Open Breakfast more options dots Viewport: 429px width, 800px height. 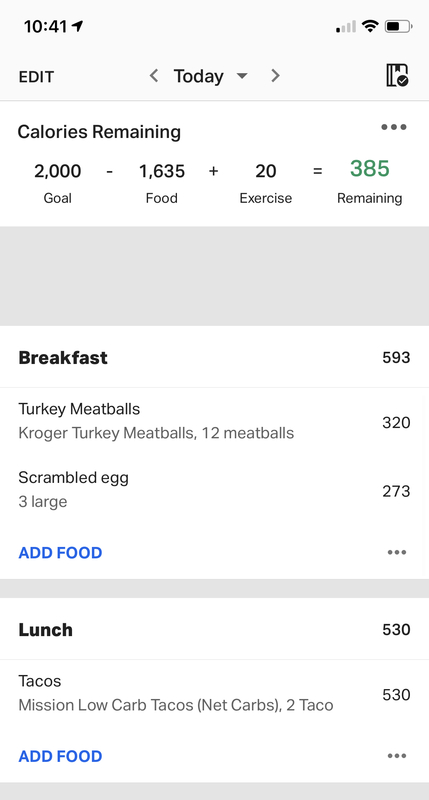pyautogui.click(x=397, y=553)
